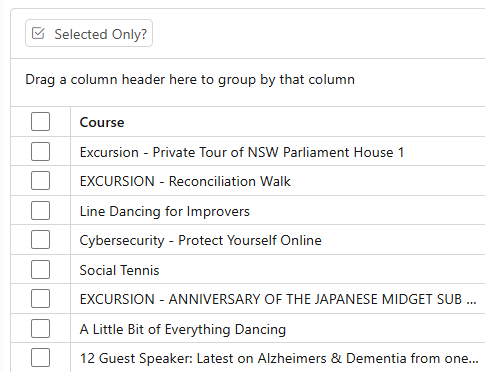Tick the Japanese Midget Sub excursion checkbox

pyautogui.click(x=40, y=298)
